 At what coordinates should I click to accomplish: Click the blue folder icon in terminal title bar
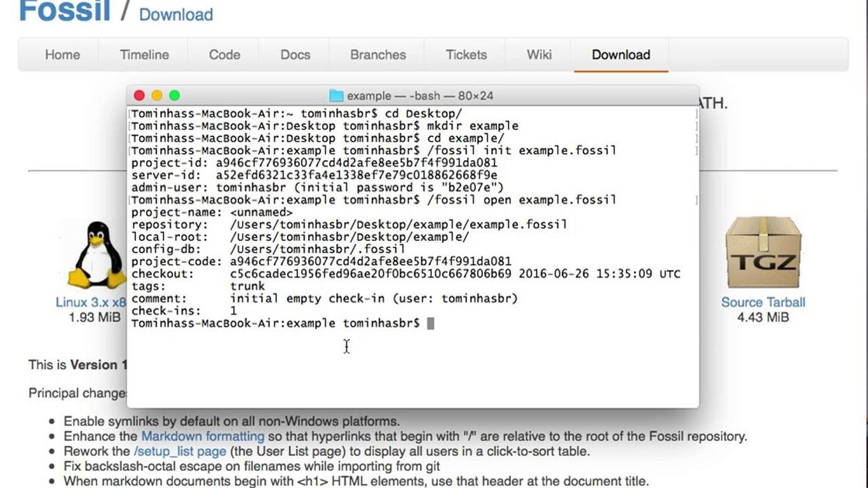pyautogui.click(x=335, y=95)
